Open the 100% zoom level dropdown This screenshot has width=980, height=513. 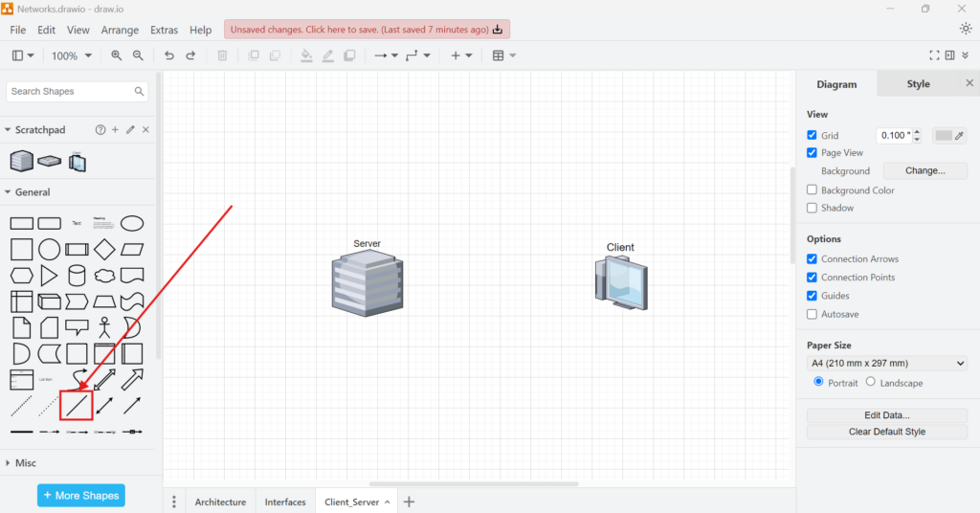click(72, 56)
